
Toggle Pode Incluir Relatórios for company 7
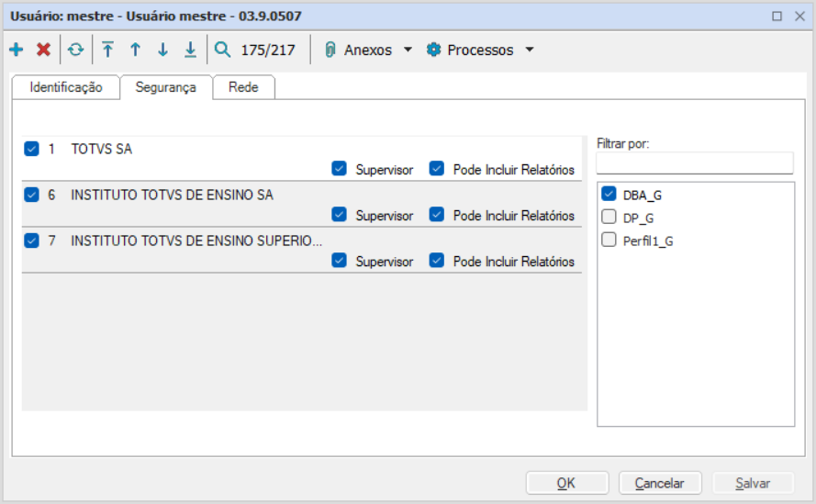(x=437, y=261)
